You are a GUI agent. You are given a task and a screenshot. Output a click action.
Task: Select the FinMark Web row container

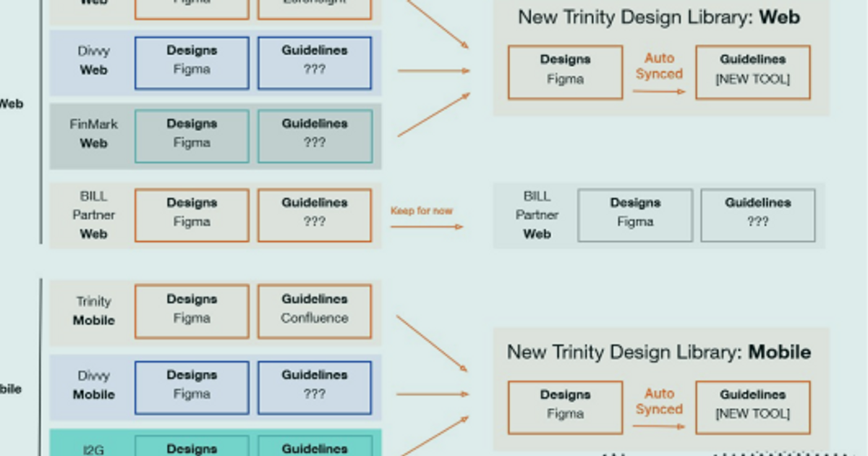tap(94, 135)
